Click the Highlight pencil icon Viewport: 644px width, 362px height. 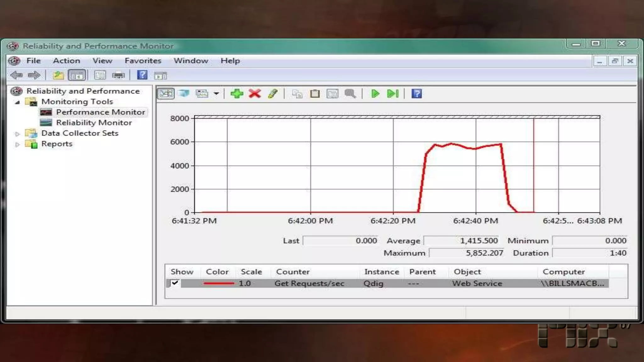click(x=273, y=94)
